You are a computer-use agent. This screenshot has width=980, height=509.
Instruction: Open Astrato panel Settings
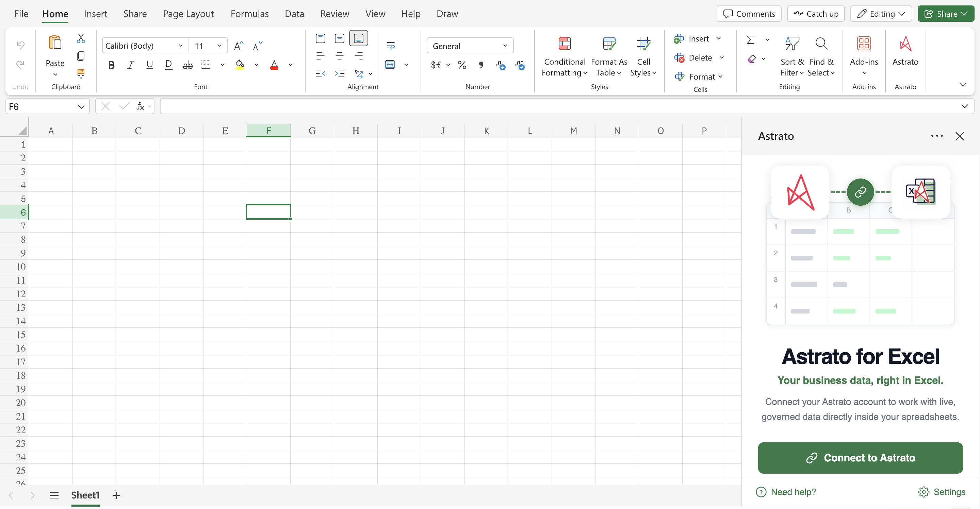942,492
